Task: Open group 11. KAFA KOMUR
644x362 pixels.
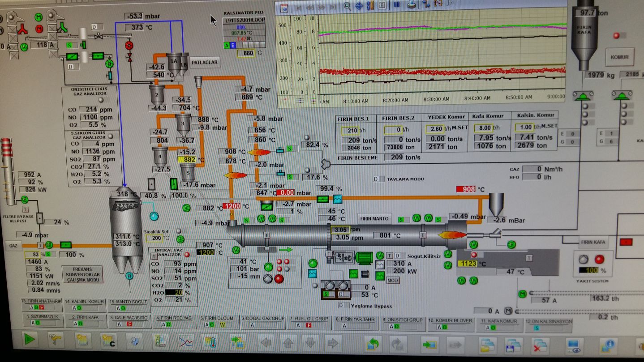Action: click(499, 324)
